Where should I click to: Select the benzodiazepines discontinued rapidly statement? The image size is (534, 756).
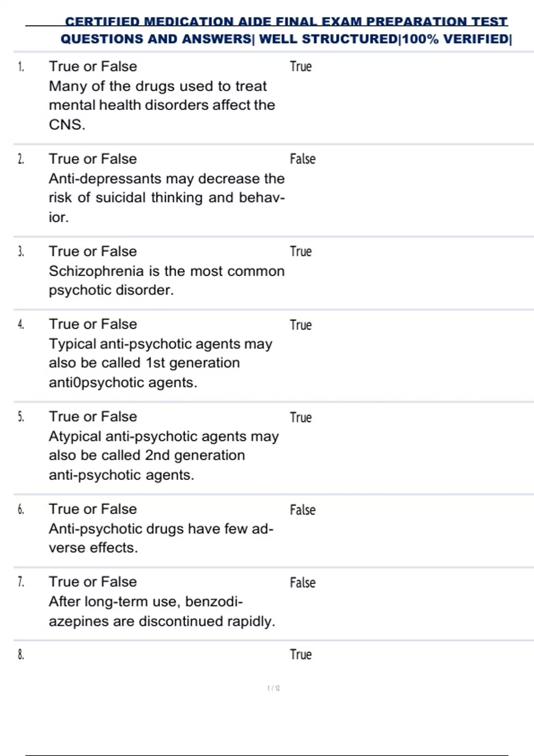pos(162,611)
